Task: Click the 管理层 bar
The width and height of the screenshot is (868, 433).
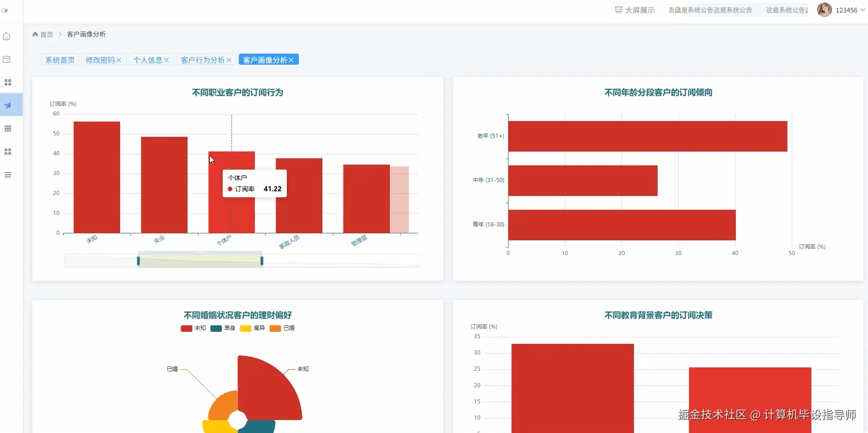Action: pyautogui.click(x=366, y=199)
